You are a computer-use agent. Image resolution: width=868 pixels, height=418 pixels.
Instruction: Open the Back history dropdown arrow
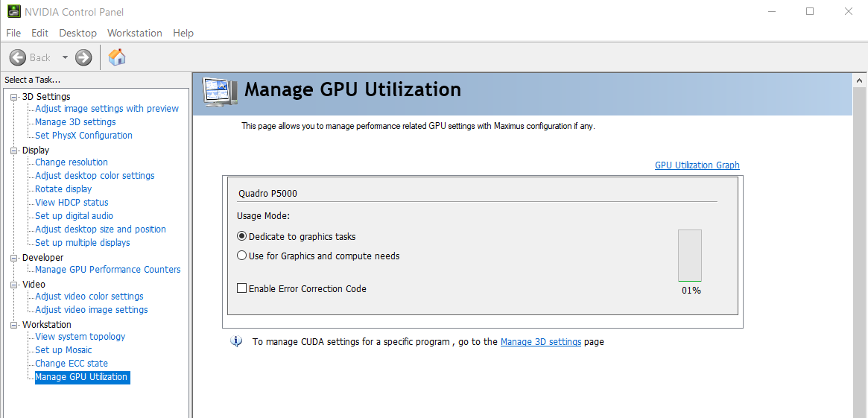pyautogui.click(x=65, y=57)
